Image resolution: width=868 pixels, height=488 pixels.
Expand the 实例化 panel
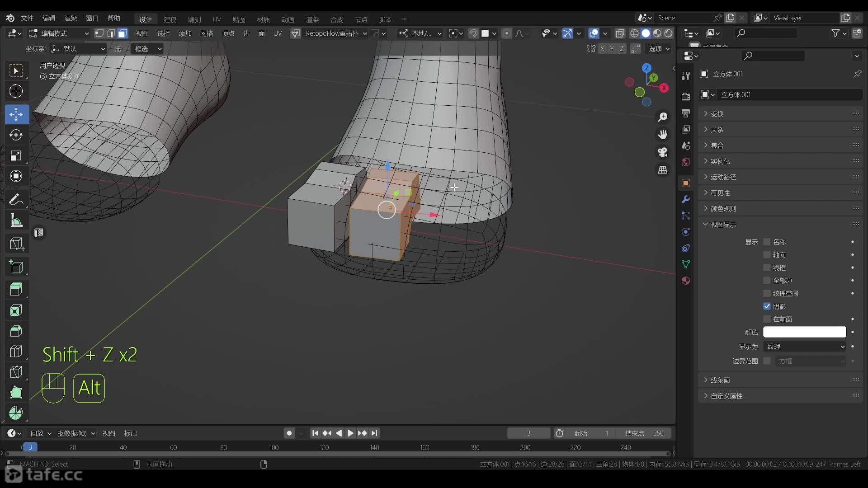tap(780, 161)
